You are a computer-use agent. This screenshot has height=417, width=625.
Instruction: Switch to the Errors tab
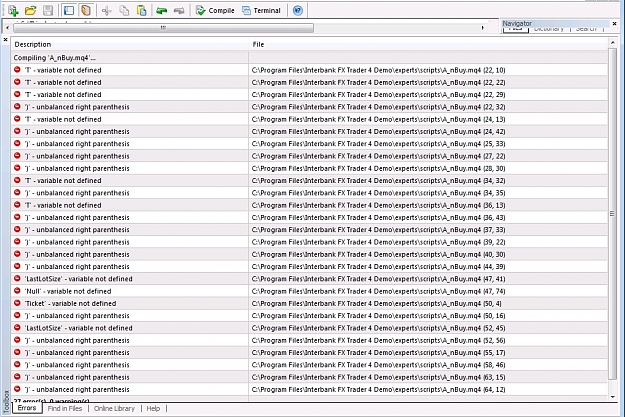click(27, 408)
